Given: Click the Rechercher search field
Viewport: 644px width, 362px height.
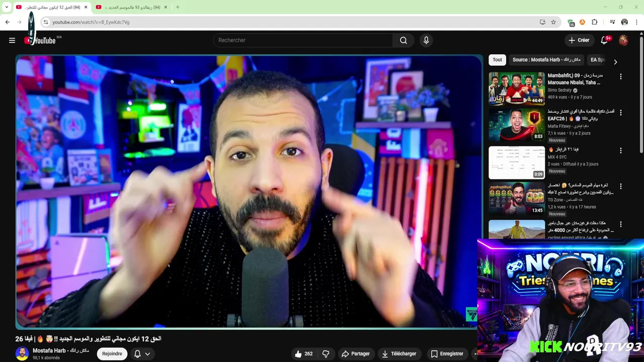Looking at the screenshot, I should click(x=303, y=40).
